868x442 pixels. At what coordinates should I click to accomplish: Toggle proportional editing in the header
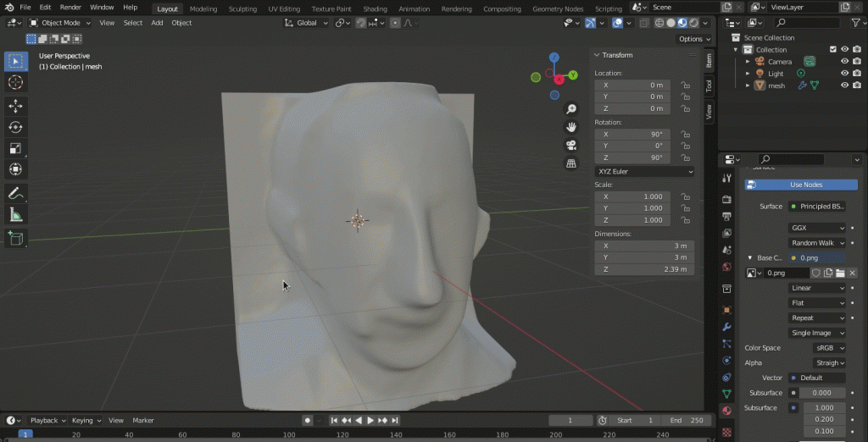395,23
